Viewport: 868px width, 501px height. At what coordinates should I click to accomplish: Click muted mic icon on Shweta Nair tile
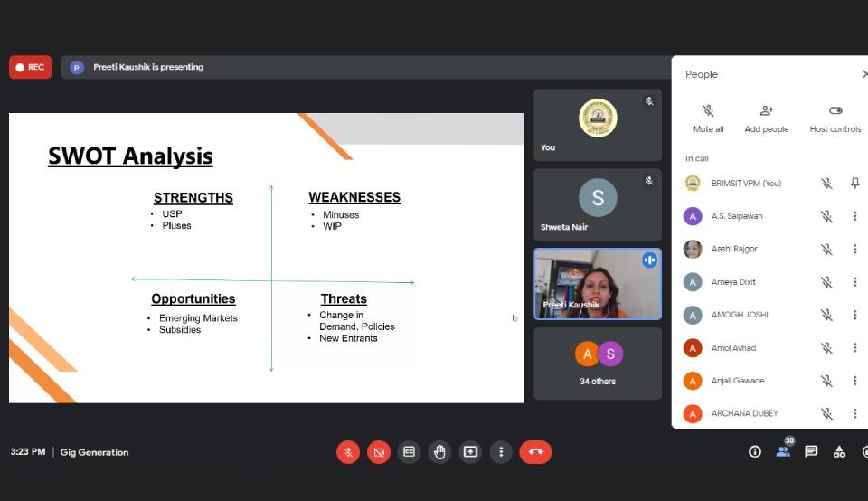(649, 181)
